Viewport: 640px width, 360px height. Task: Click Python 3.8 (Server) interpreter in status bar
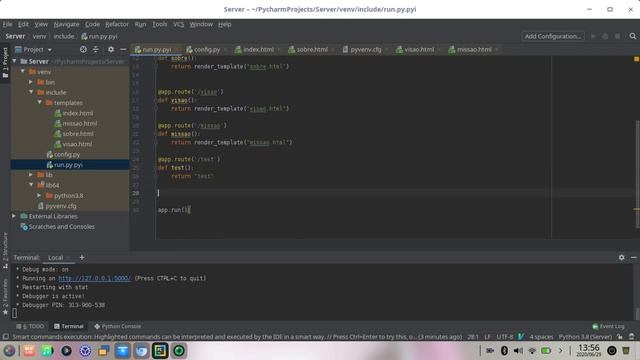click(585, 337)
